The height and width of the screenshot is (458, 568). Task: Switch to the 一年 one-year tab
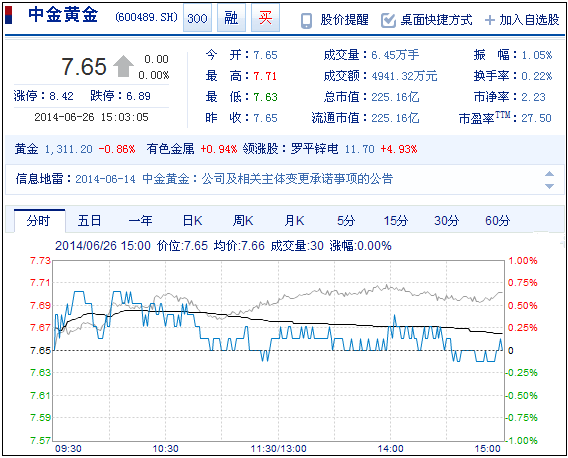[x=141, y=221]
